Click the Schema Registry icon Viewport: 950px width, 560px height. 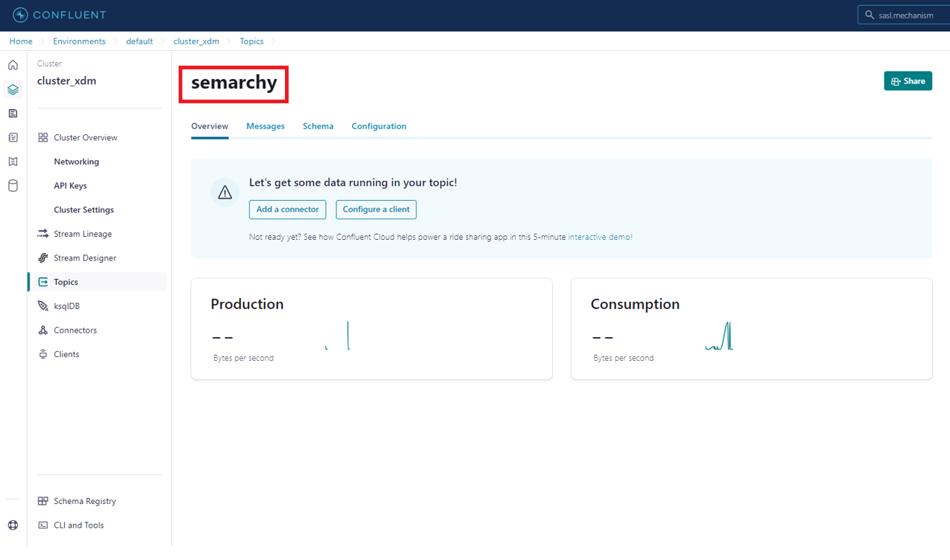tap(43, 501)
